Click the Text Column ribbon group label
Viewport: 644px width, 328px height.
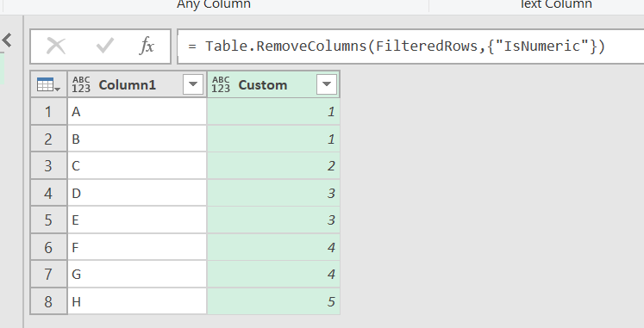point(555,4)
